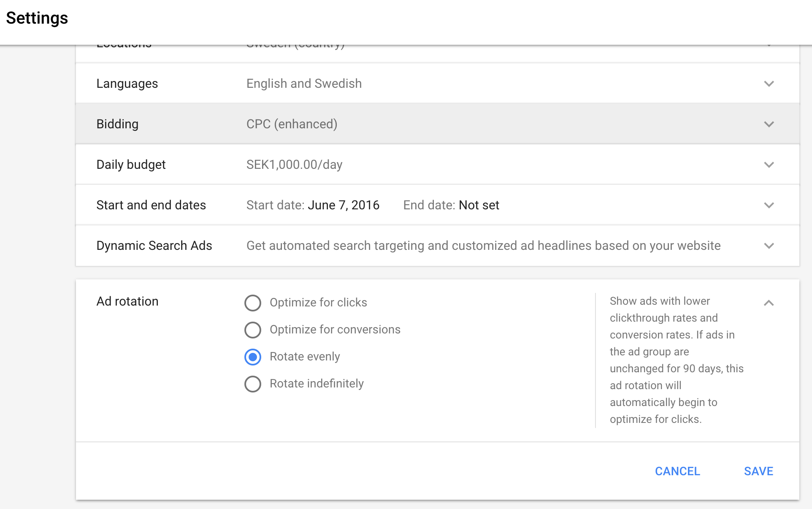This screenshot has height=509, width=812.
Task: Select the Optimize for conversions option
Action: click(253, 330)
